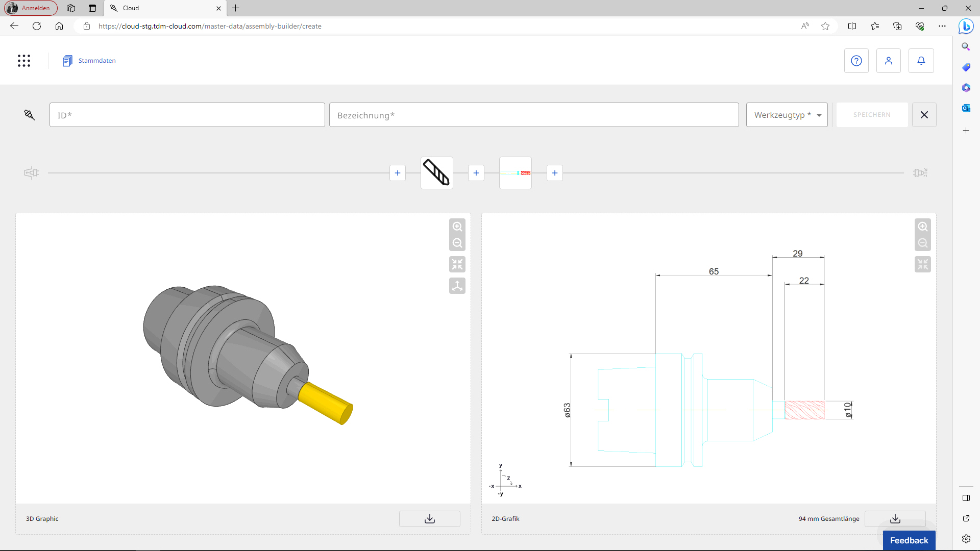Click the Stammdaten document icon
Image resolution: width=980 pixels, height=551 pixels.
pos(67,61)
